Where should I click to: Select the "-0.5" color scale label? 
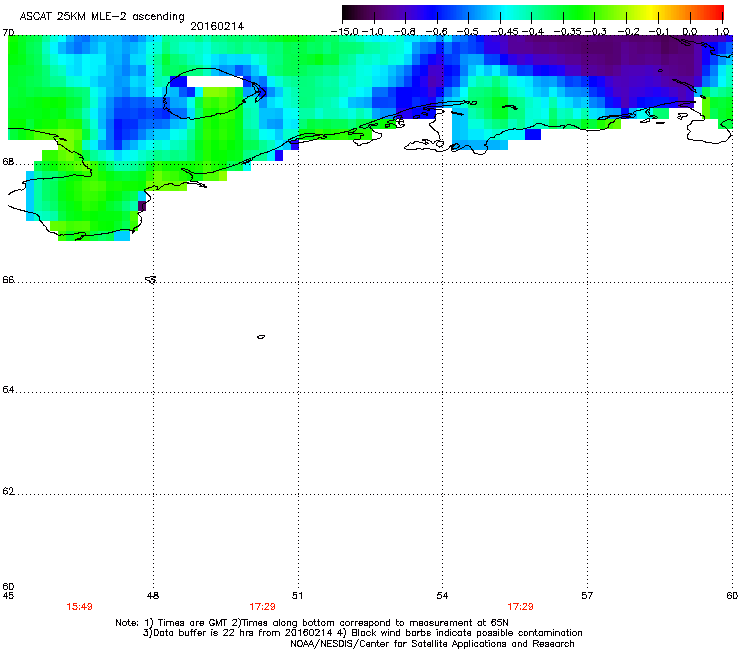[x=468, y=32]
